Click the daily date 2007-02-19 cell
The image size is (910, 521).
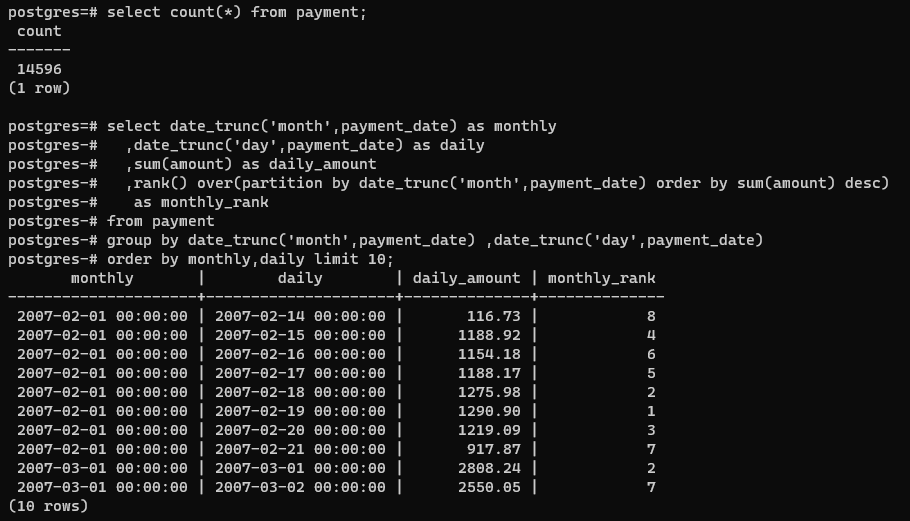300,411
